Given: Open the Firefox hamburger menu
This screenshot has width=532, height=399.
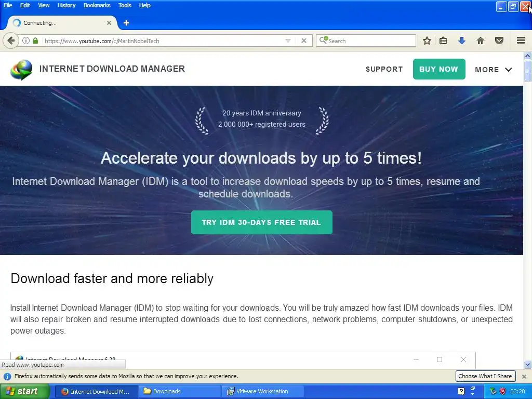Looking at the screenshot, I should point(521,41).
